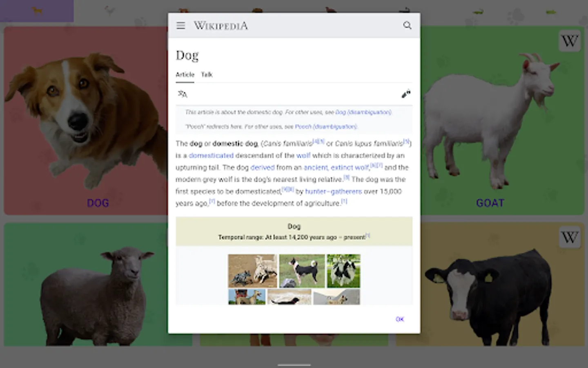
Task: Click the DOG label on the background card
Action: click(98, 203)
